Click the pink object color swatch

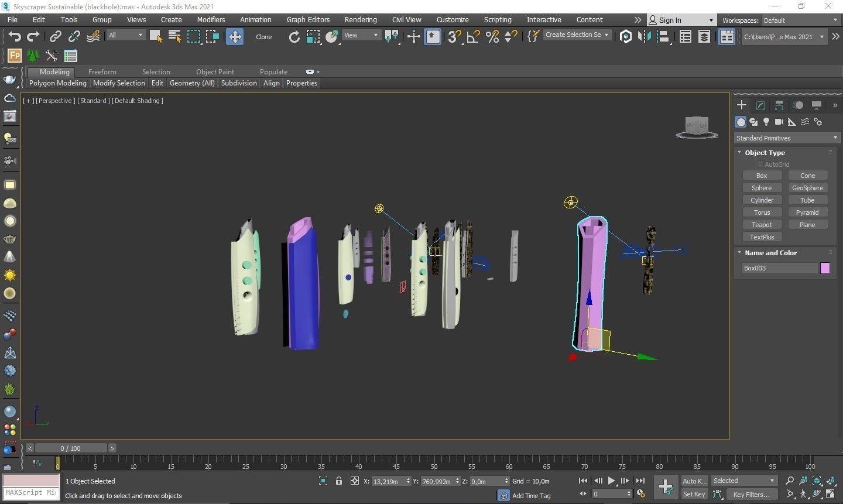click(x=825, y=268)
